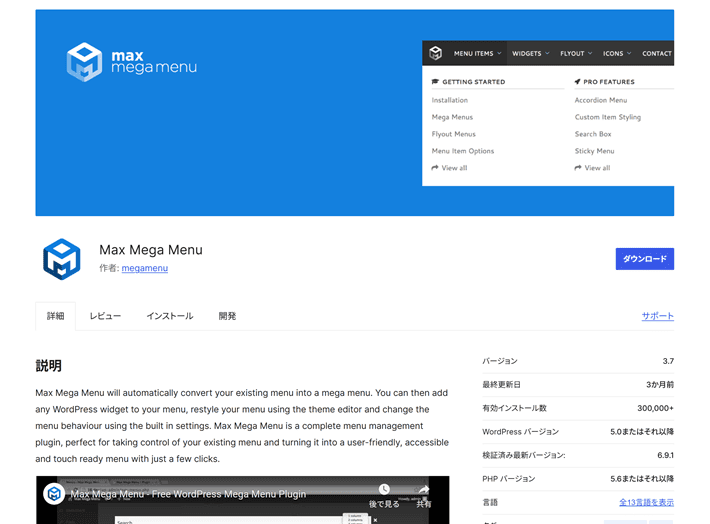Click the PHP バージョン label

tap(509, 479)
